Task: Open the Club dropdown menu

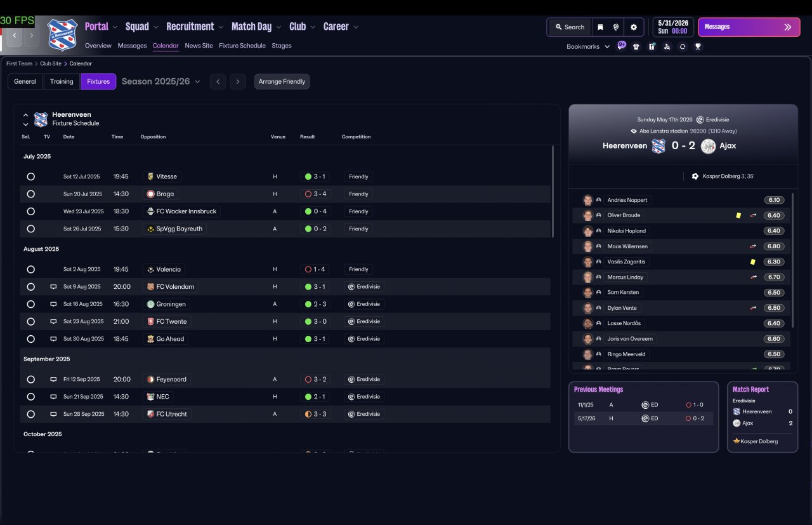Action: coord(303,27)
